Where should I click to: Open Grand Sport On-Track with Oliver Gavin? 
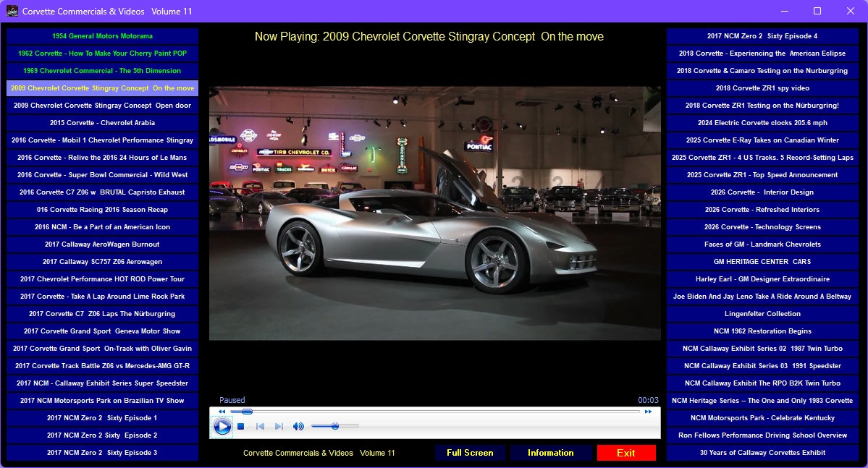tap(102, 349)
